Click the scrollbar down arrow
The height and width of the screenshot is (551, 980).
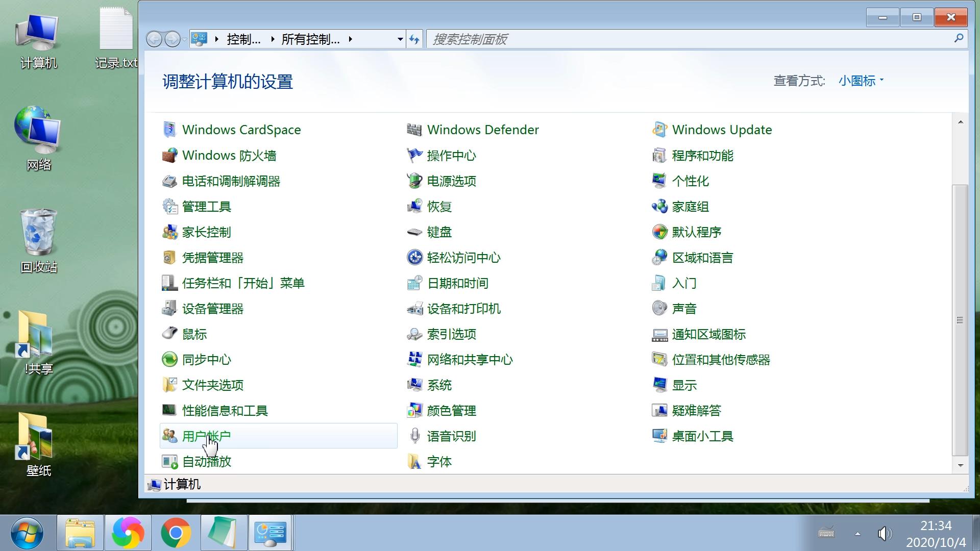tap(960, 465)
